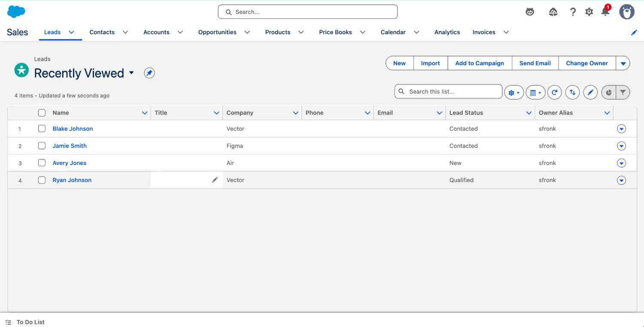Viewport: 644px width, 327px height.
Task: Edit Title cell for Ryan Johnson
Action: click(x=215, y=180)
